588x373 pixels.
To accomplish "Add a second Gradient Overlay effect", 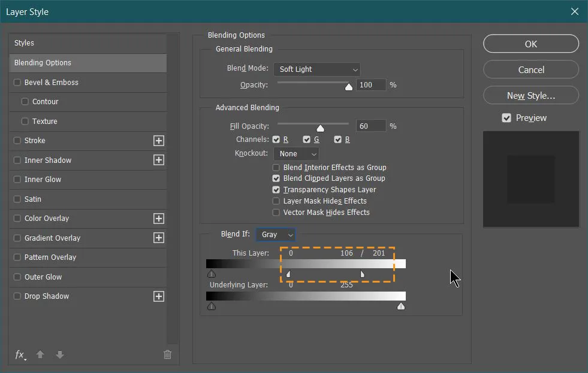I will tap(158, 238).
